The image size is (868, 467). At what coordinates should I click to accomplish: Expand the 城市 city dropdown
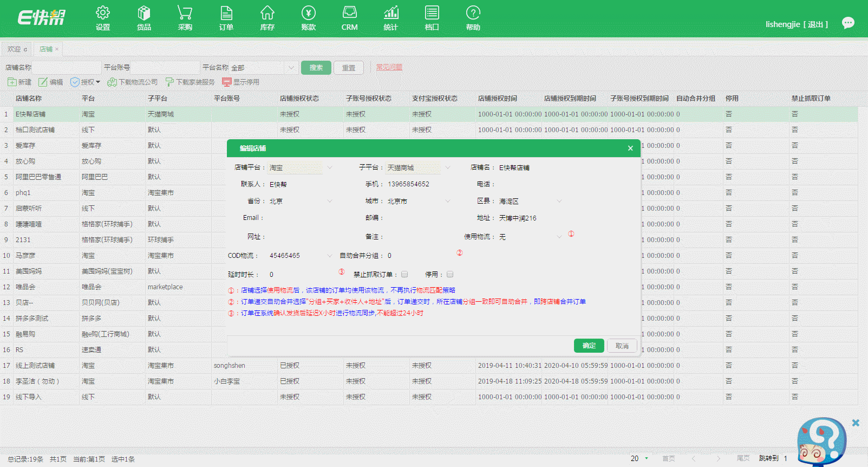[448, 201]
